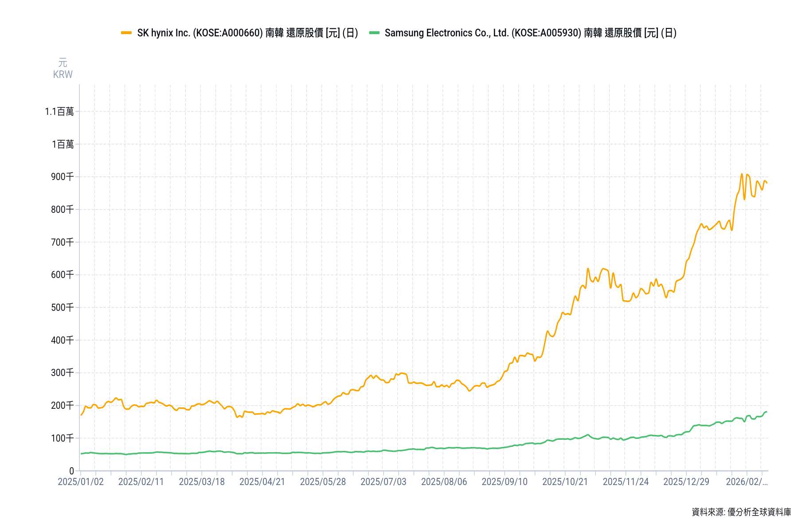Toggle the SK hynix Inc. series legend label
This screenshot has height=532, width=798.
247,33
